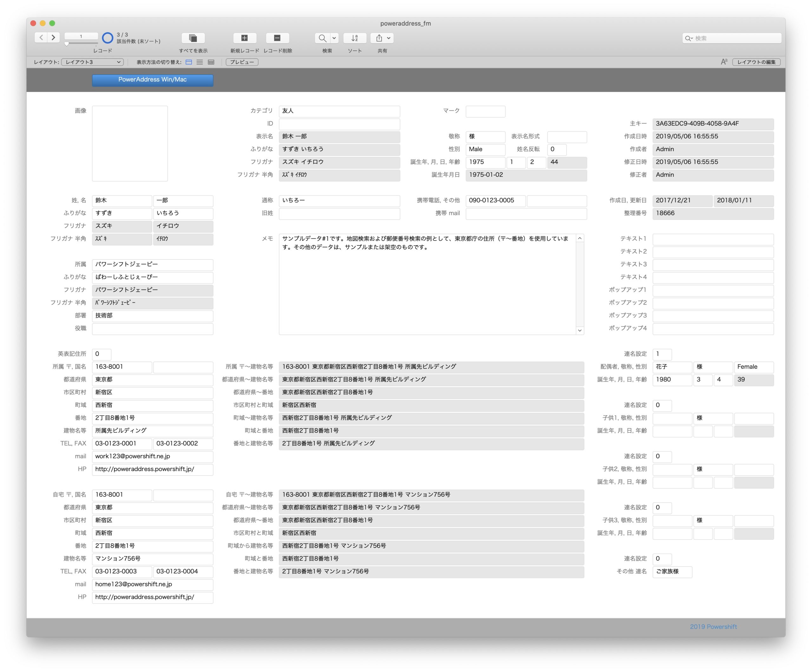
Task: Switch to table view mode
Action: (x=211, y=62)
